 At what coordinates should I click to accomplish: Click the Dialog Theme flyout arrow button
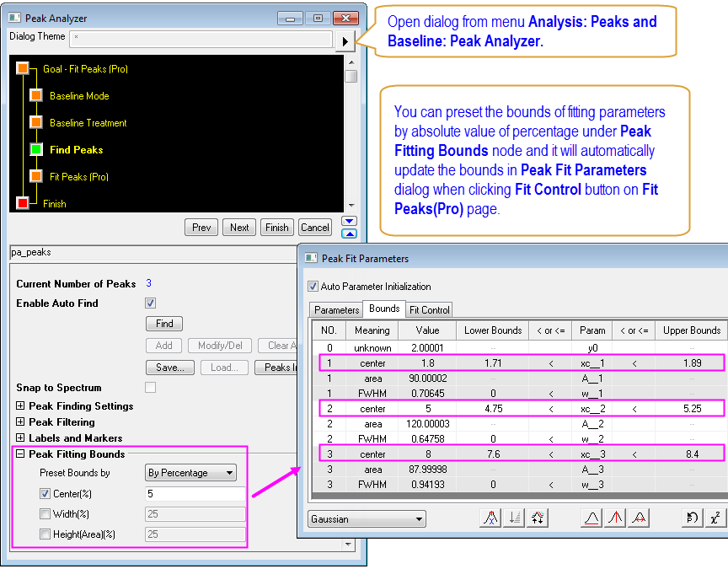pyautogui.click(x=345, y=41)
